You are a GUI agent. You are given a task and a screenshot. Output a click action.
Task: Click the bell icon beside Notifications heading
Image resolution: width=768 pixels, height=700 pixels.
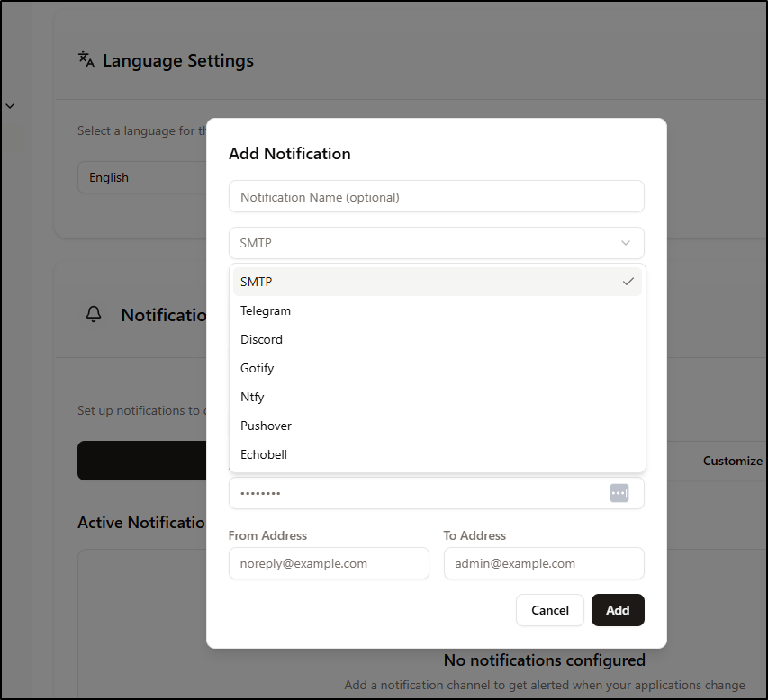pyautogui.click(x=94, y=314)
